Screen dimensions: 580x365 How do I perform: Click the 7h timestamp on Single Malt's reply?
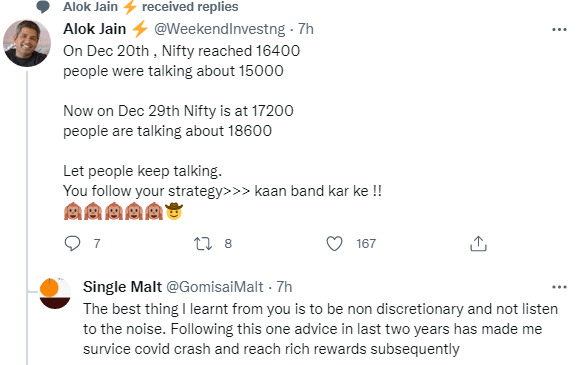[x=284, y=287]
